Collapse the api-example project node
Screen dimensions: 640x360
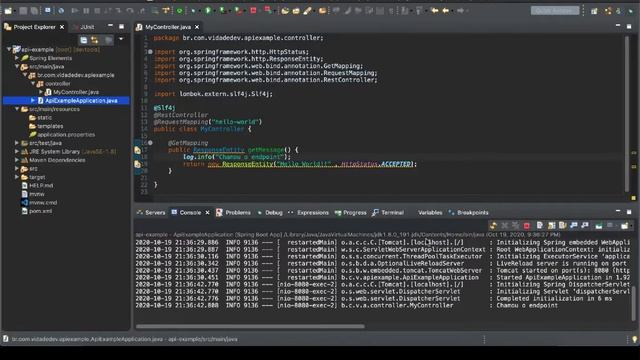click(9, 49)
